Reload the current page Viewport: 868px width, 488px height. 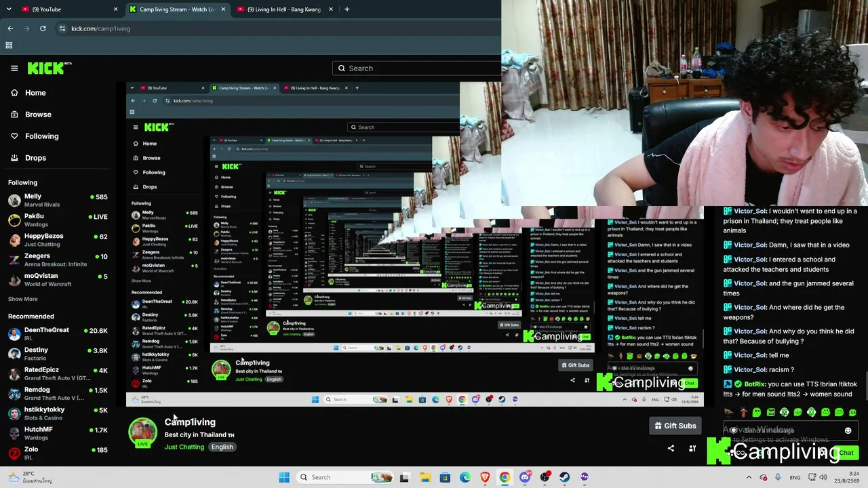coord(43,28)
